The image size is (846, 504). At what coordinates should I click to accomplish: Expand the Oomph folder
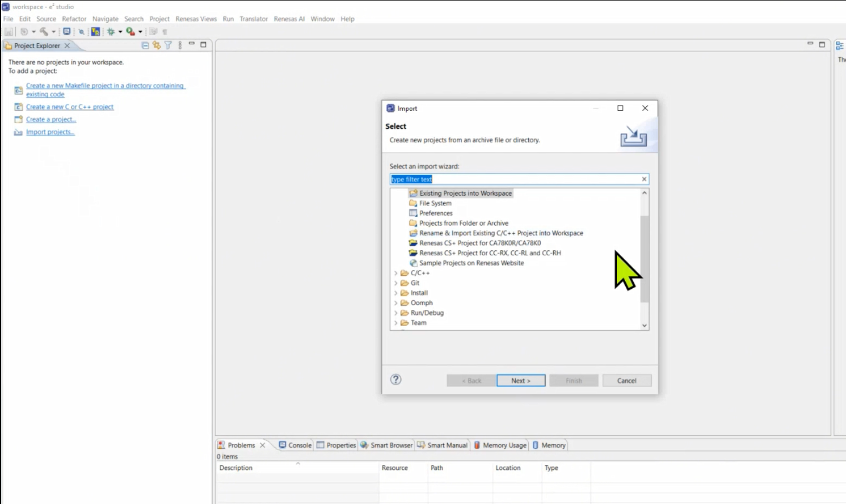click(x=396, y=303)
